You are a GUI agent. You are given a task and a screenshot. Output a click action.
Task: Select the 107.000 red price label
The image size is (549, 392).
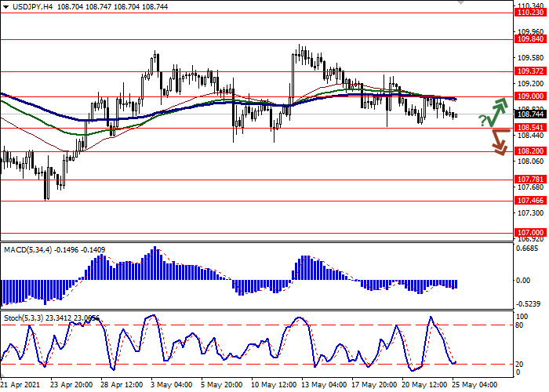(x=530, y=233)
